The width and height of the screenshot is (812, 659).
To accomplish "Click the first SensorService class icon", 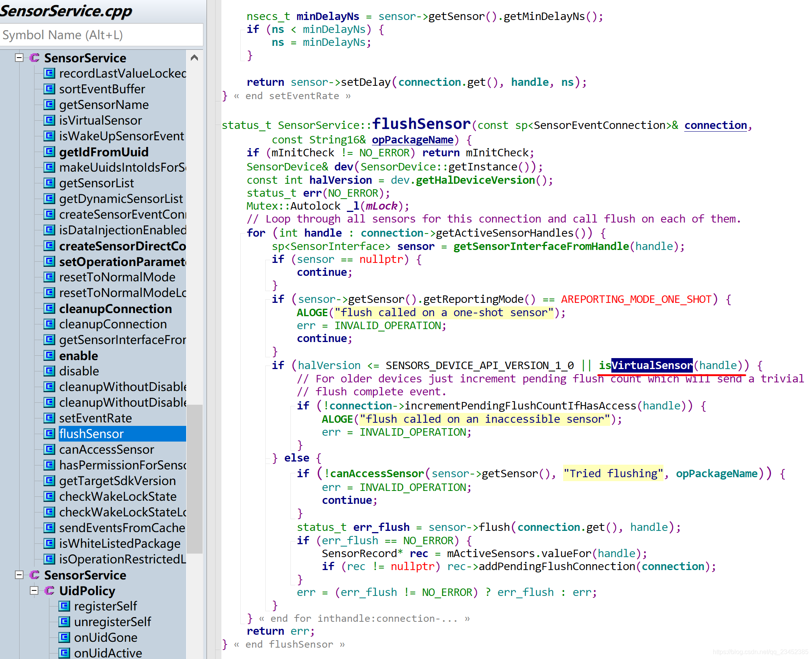I will [x=34, y=58].
